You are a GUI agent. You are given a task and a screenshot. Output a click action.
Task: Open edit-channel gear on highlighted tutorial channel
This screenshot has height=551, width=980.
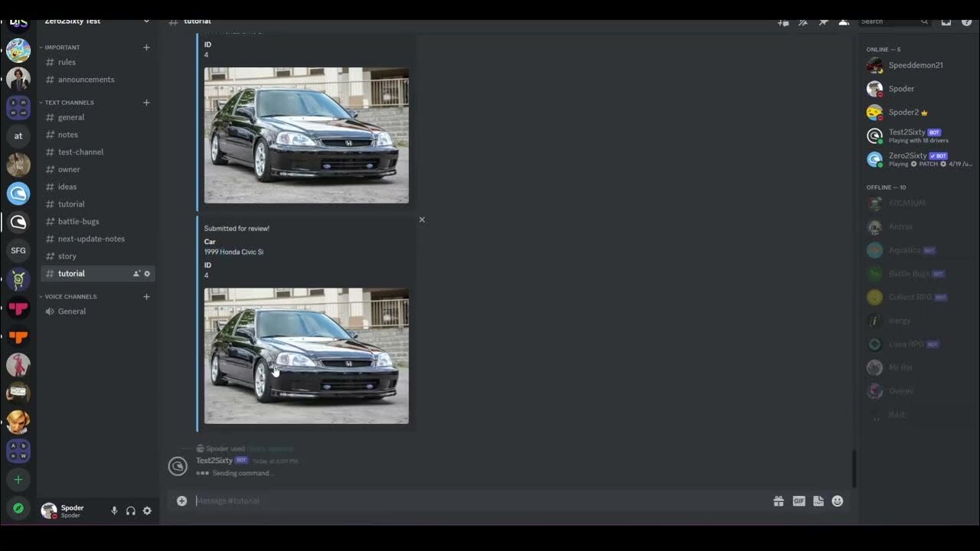[148, 274]
